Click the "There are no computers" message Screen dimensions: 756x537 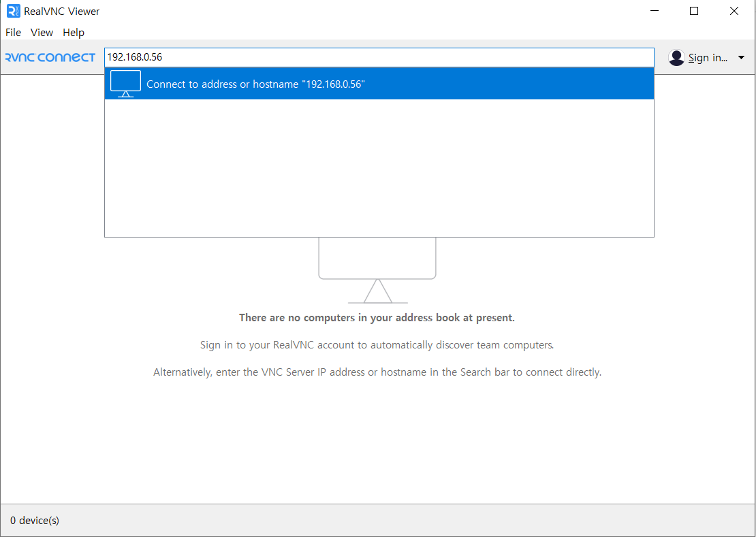click(x=377, y=318)
